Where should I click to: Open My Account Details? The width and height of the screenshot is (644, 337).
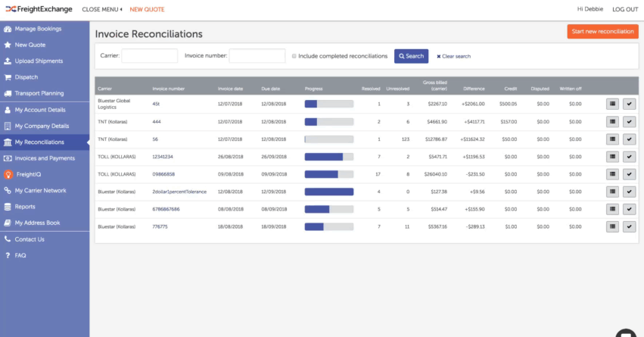[45, 110]
